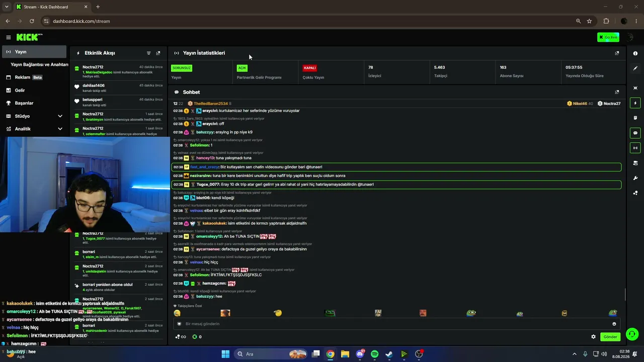
Task: Open the Chrome tab search dropdown
Action: pos(7,7)
